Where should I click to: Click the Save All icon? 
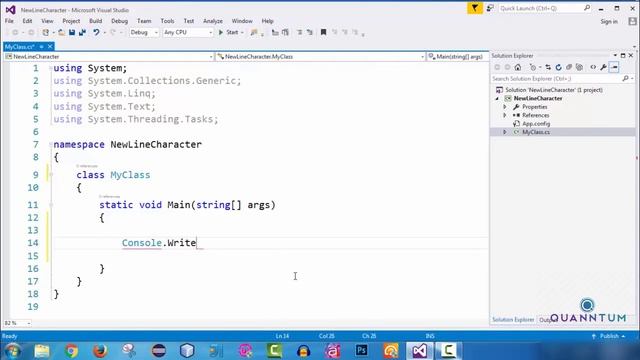tap(82, 32)
